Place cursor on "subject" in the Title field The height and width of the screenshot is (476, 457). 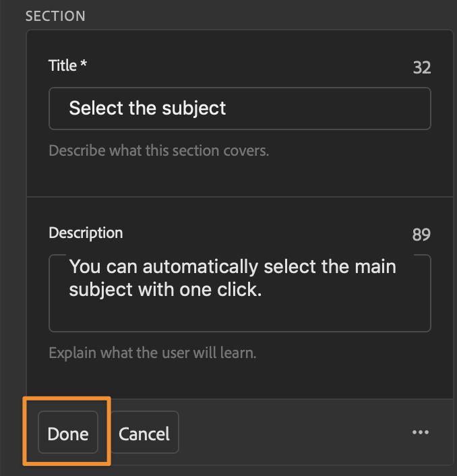pyautogui.click(x=195, y=108)
